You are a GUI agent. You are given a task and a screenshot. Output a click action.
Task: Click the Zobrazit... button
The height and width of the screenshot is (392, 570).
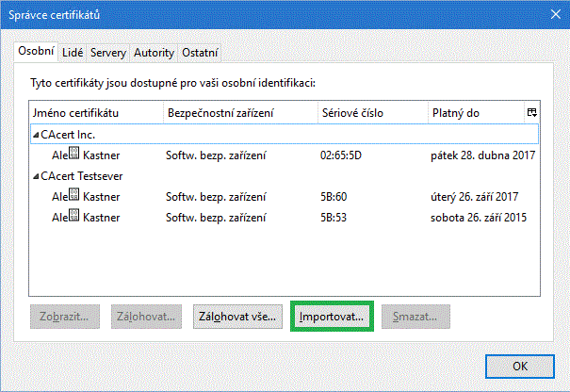[65, 317]
